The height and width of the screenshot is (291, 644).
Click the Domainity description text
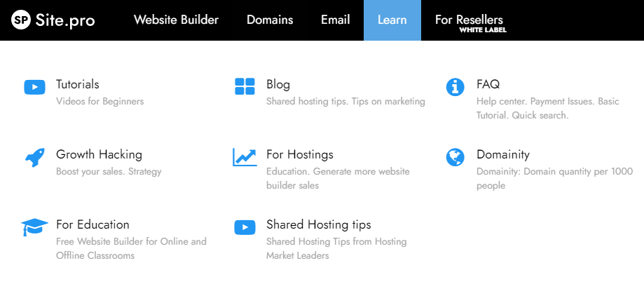tap(554, 178)
